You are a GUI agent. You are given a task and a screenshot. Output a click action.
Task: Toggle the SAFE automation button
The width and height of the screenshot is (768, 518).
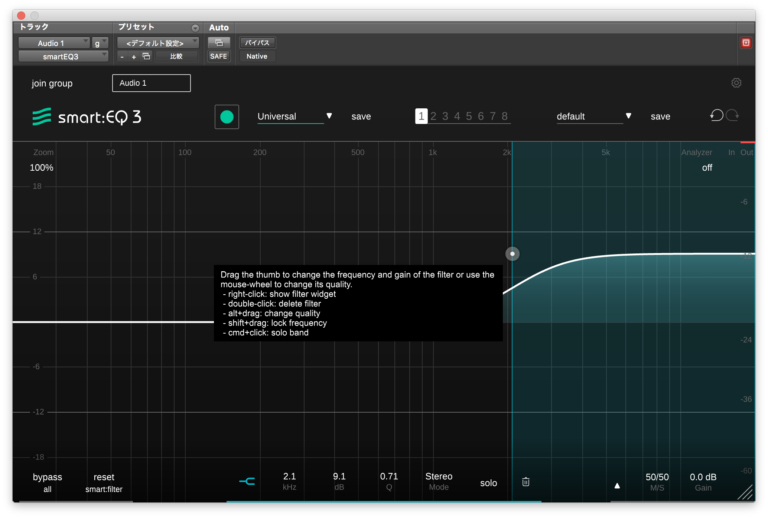click(x=218, y=56)
